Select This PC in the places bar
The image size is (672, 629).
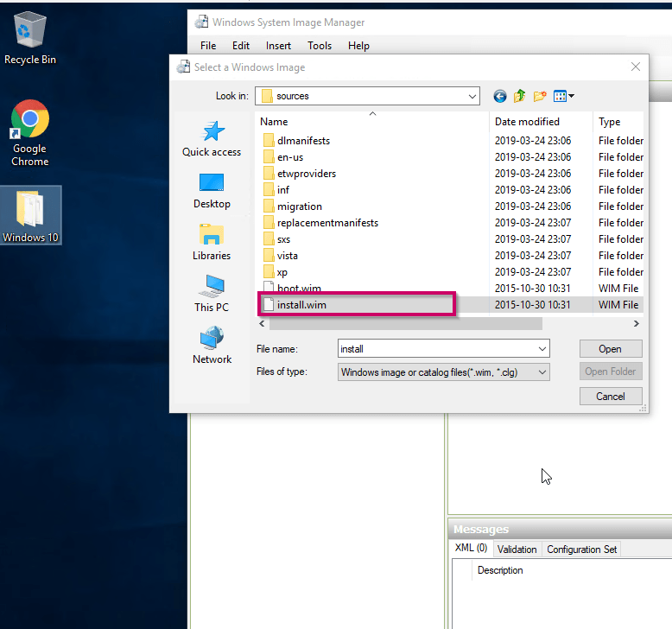[x=212, y=294]
